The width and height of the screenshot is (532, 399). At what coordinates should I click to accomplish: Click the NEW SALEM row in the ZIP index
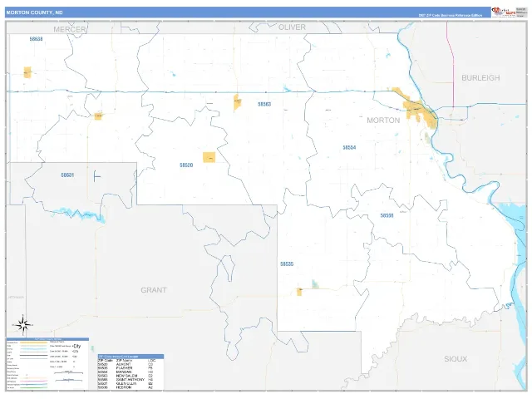tap(131, 376)
